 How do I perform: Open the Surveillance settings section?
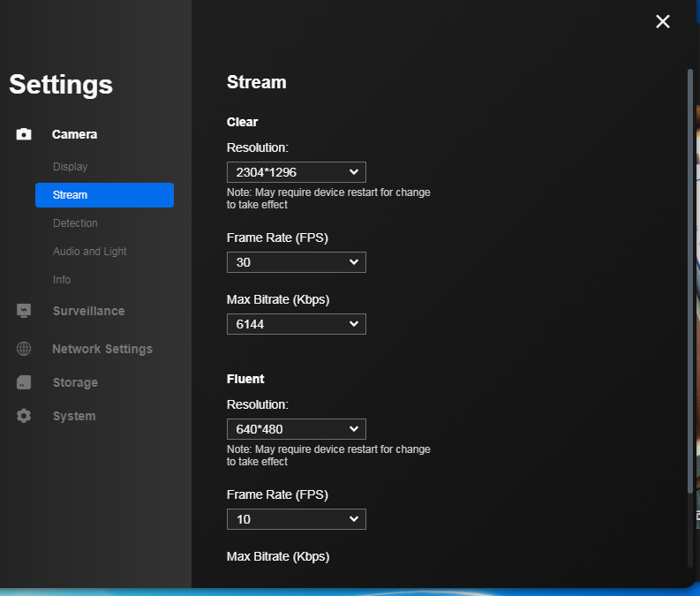pyautogui.click(x=88, y=311)
